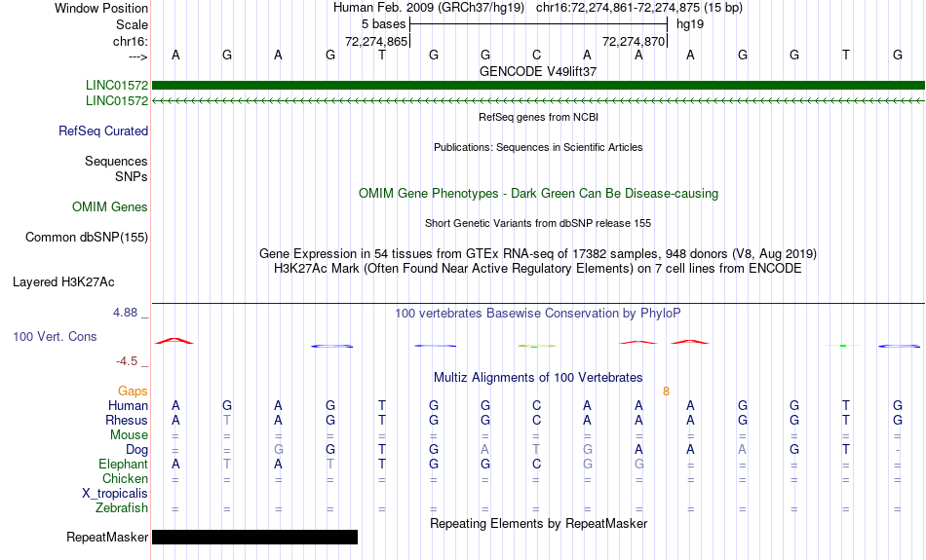926x560 pixels.
Task: Click the Chicken species row label
Action: tap(125, 478)
